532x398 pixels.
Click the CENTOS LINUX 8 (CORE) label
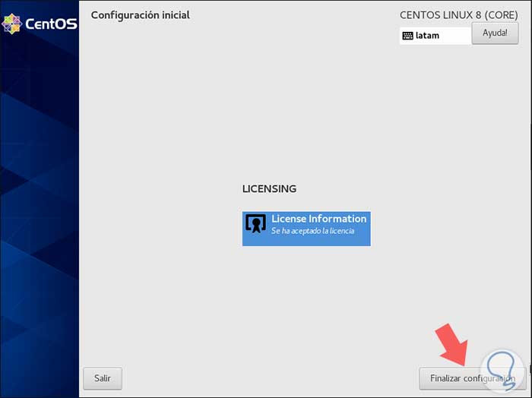pyautogui.click(x=459, y=15)
